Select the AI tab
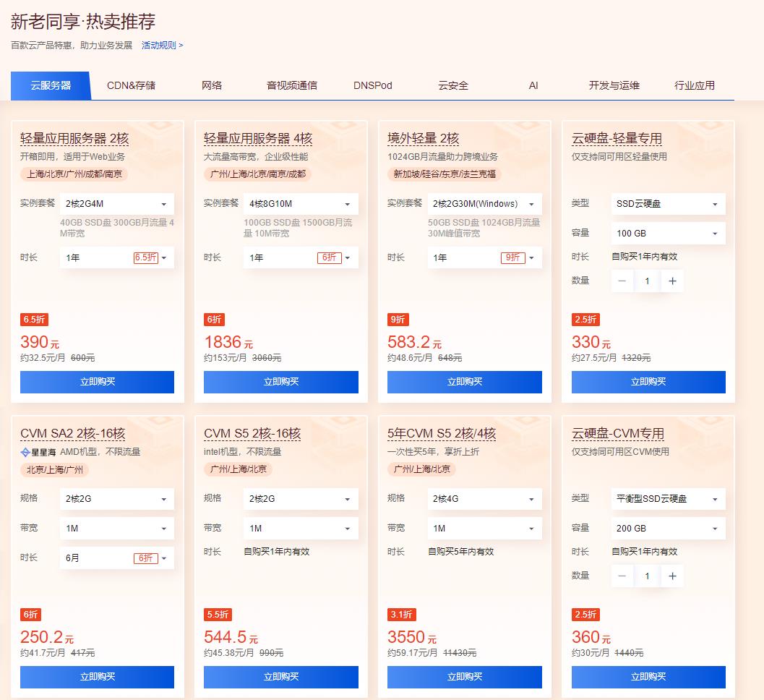Viewport: 764px width, 700px height. (533, 85)
